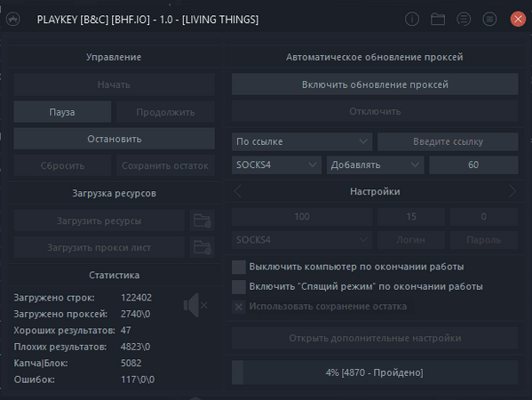Expand the Добавлять dropdown
Screen dimensions: 532x400
pyautogui.click(x=376, y=165)
